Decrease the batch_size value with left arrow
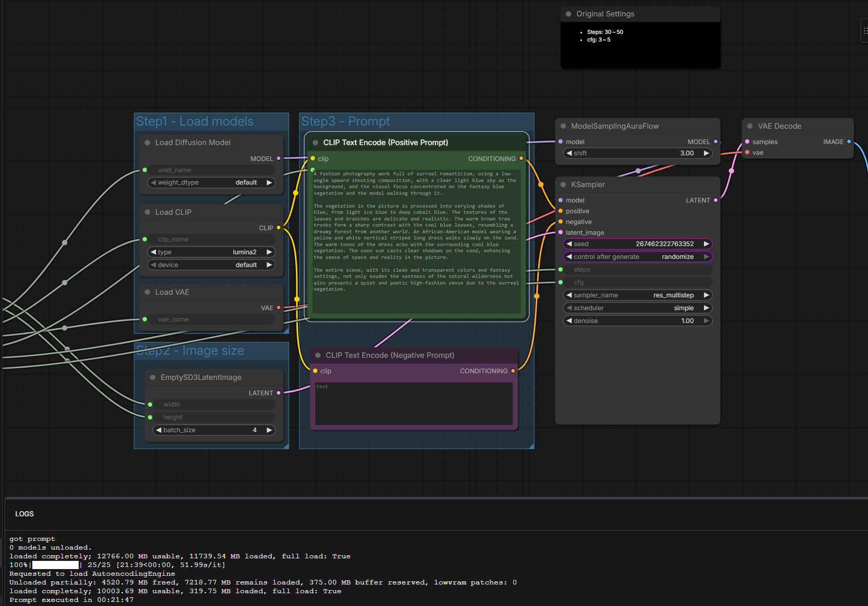 158,430
